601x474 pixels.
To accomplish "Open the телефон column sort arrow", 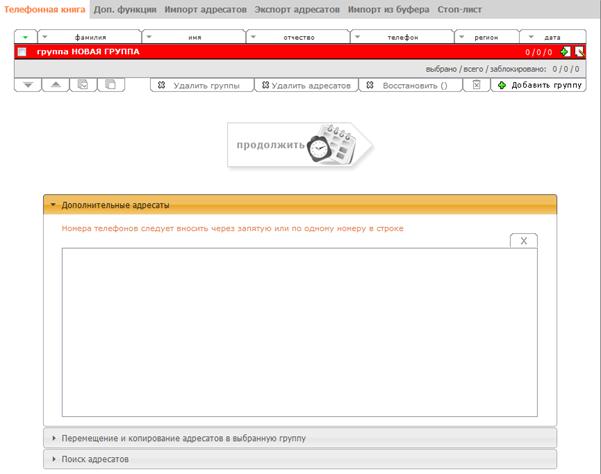I will 358,37.
